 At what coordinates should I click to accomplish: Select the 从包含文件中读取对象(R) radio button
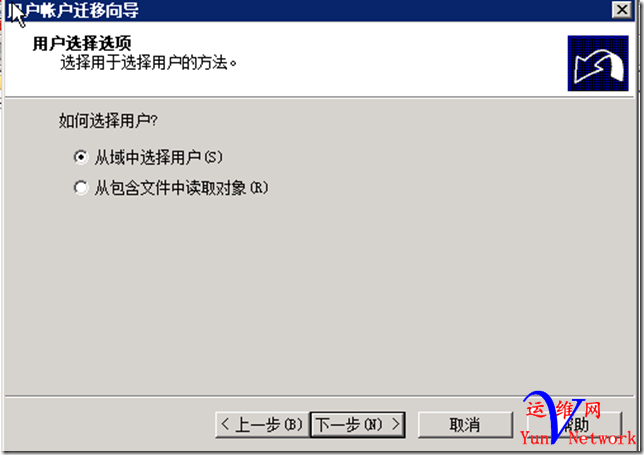pyautogui.click(x=81, y=188)
